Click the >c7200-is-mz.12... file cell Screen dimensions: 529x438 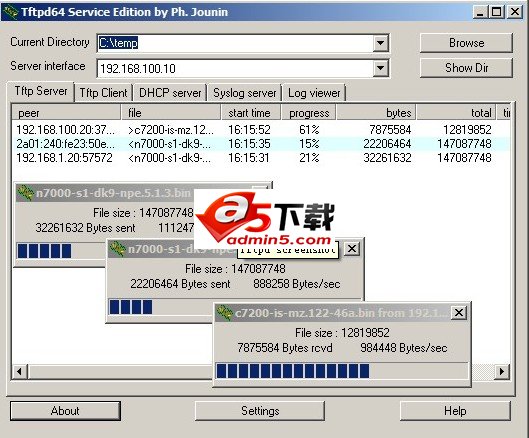[171, 130]
